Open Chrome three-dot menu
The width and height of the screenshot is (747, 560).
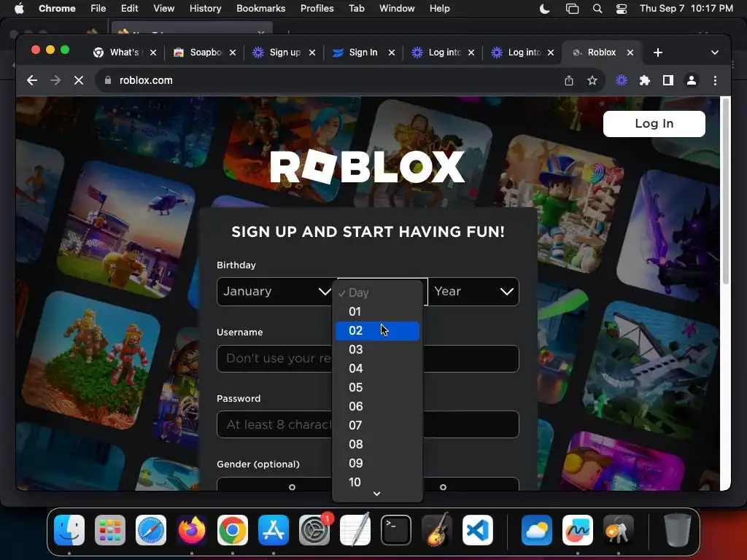715,80
